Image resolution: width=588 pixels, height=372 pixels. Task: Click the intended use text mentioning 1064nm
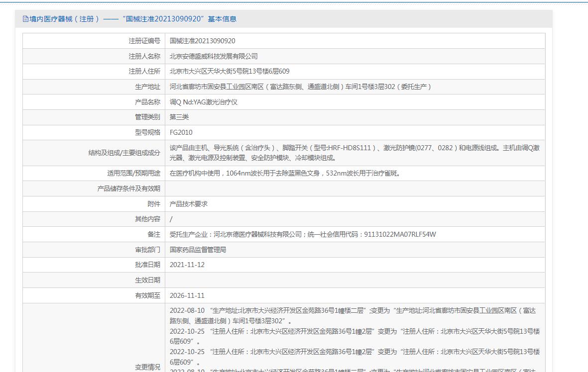coord(285,173)
